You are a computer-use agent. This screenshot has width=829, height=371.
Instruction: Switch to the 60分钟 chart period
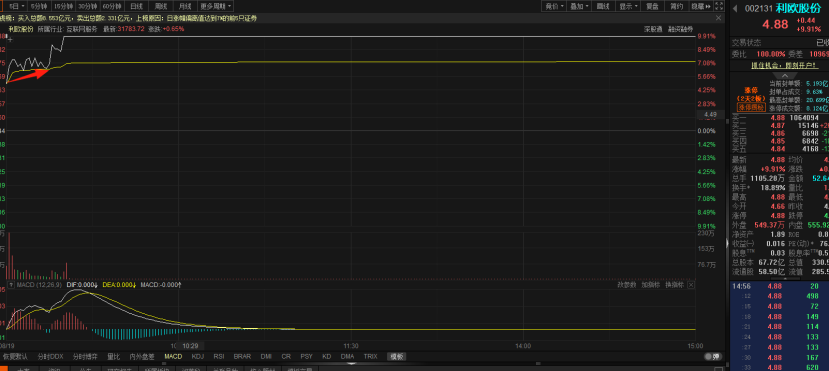pyautogui.click(x=112, y=6)
